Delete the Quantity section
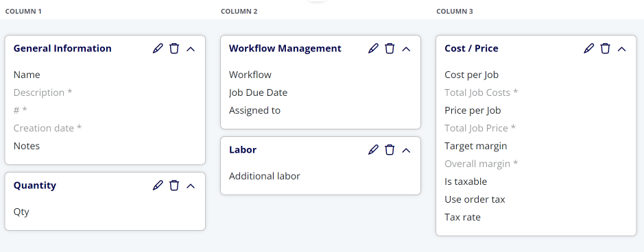This screenshot has height=252, width=644. click(x=174, y=185)
